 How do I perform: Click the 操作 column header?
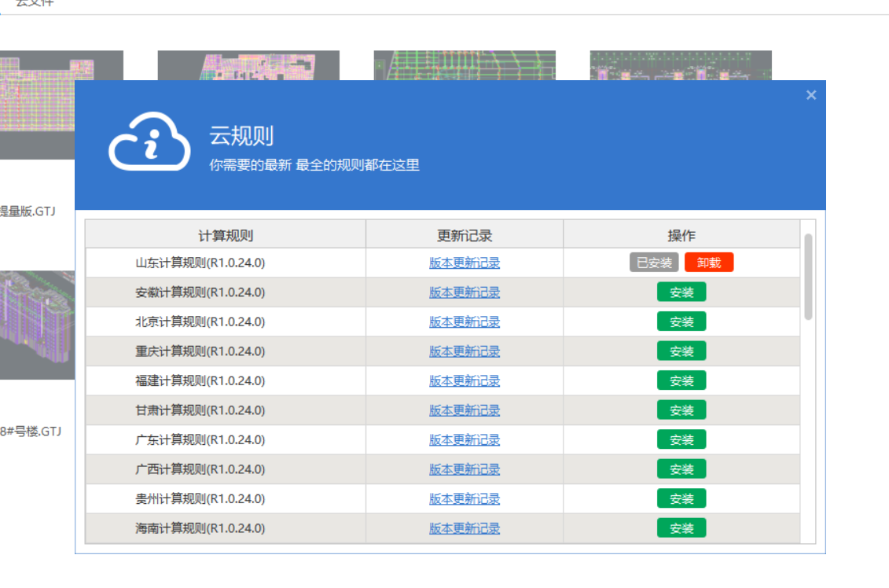[681, 235]
